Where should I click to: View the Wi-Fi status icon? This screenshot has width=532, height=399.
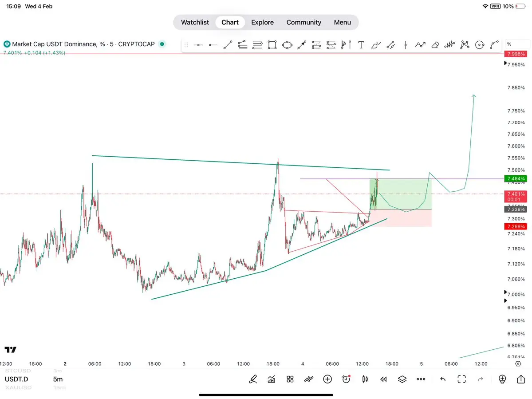point(485,6)
